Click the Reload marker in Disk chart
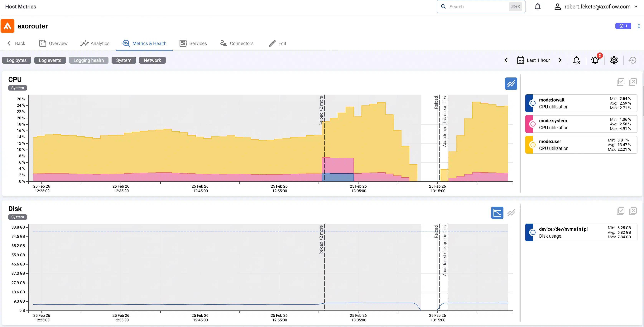The image size is (644, 327). 436,232
